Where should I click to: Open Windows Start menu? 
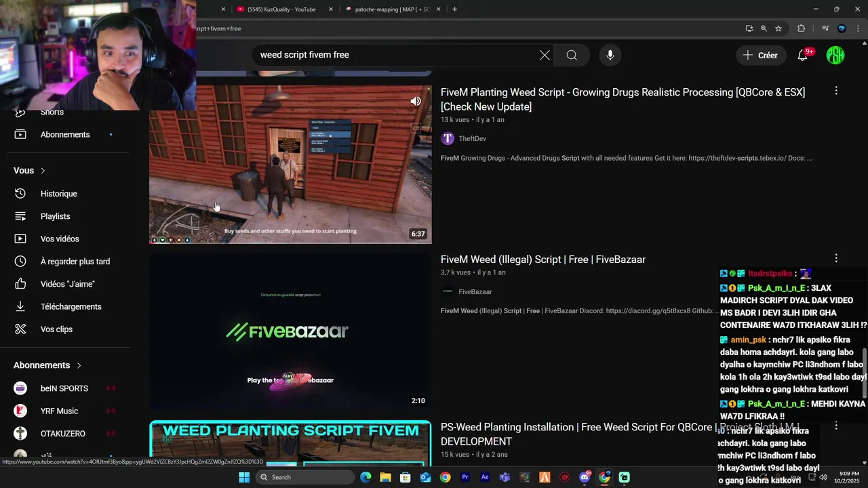click(244, 477)
